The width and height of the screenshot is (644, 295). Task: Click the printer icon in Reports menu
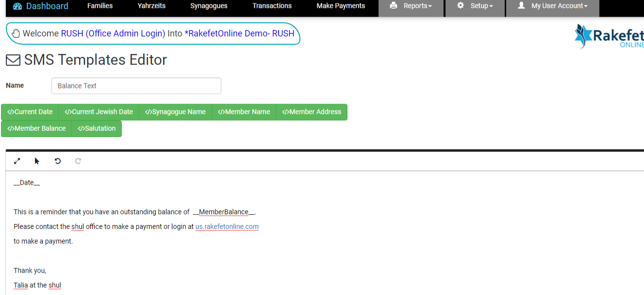coord(394,6)
